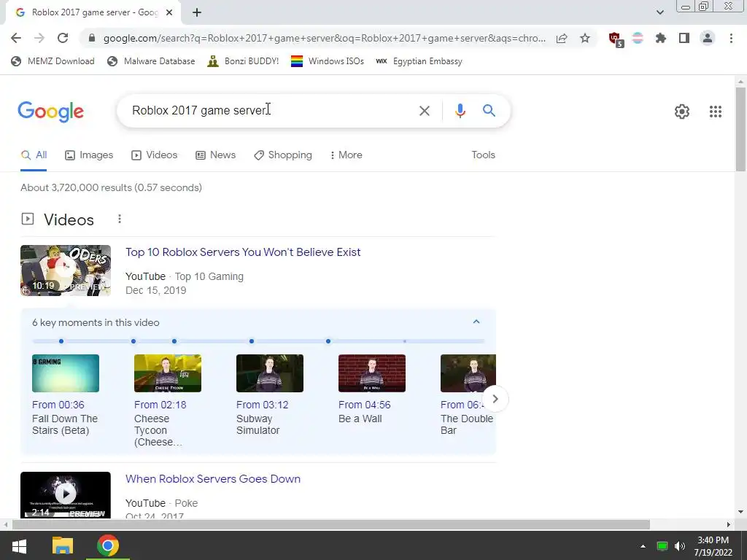
Task: Open taskbar clock and date
Action: 713,546
